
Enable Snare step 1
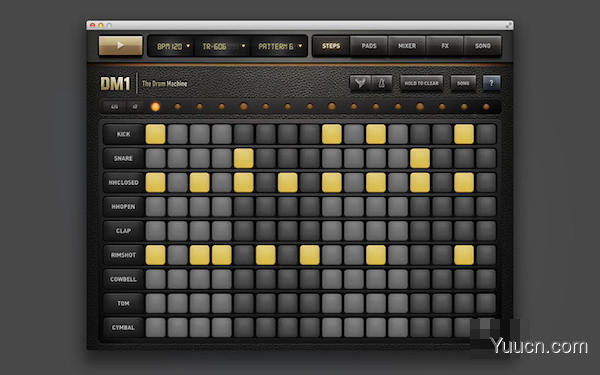pos(155,158)
